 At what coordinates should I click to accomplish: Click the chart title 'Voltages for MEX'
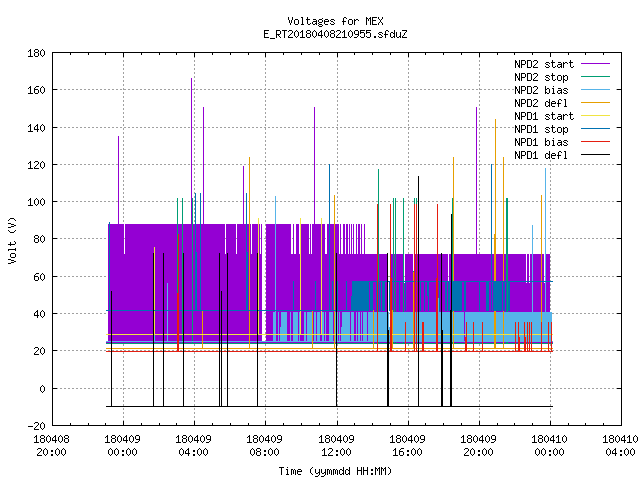pos(335,21)
